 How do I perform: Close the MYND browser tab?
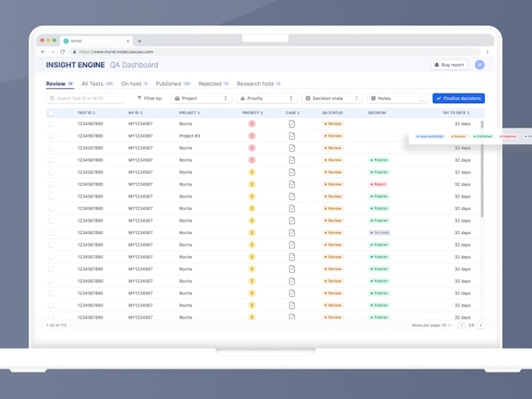pyautogui.click(x=128, y=41)
